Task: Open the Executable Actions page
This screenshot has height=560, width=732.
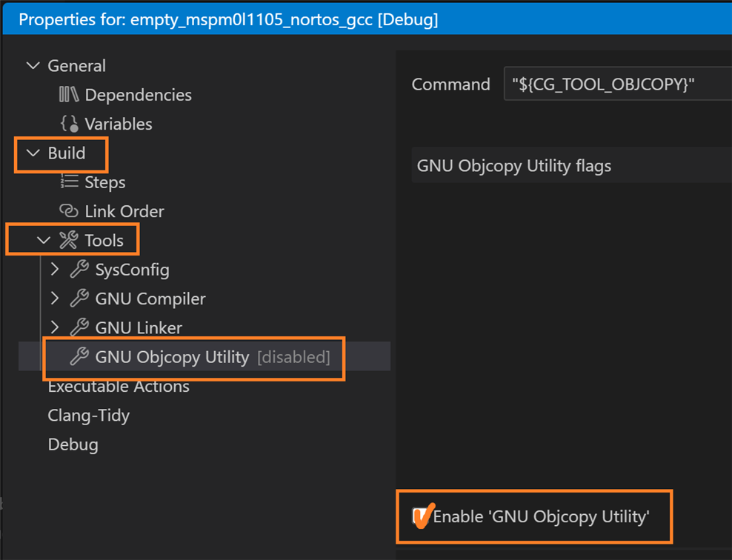Action: tap(119, 387)
